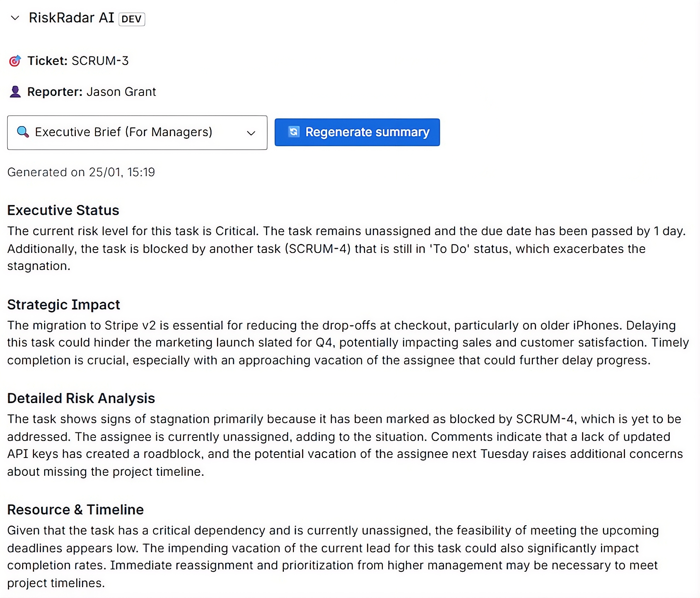Click the Strategic Impact heading
The image size is (700, 598).
click(63, 304)
